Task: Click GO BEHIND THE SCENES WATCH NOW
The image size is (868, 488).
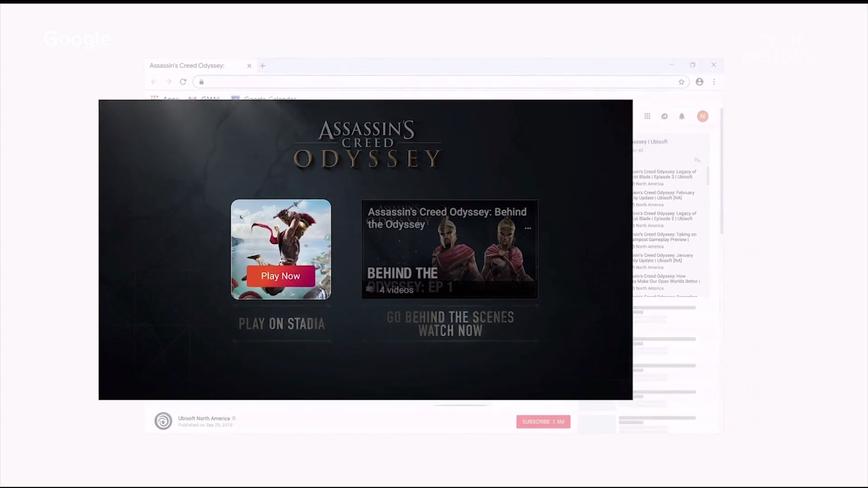Action: click(x=450, y=324)
